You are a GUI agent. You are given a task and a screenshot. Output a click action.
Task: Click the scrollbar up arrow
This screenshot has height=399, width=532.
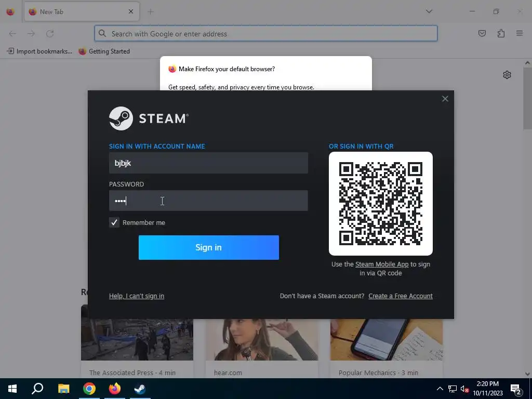(527, 63)
